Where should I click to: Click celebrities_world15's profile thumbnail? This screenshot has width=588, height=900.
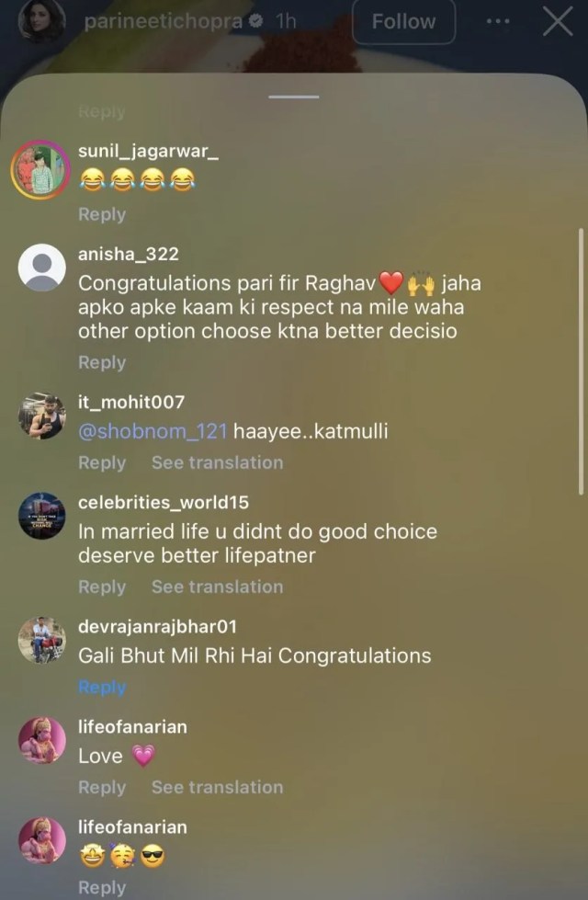tap(40, 516)
